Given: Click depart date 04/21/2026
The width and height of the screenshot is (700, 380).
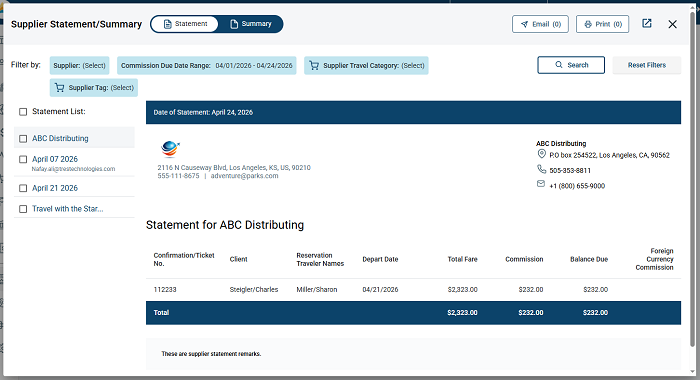Looking at the screenshot, I should click(380, 290).
